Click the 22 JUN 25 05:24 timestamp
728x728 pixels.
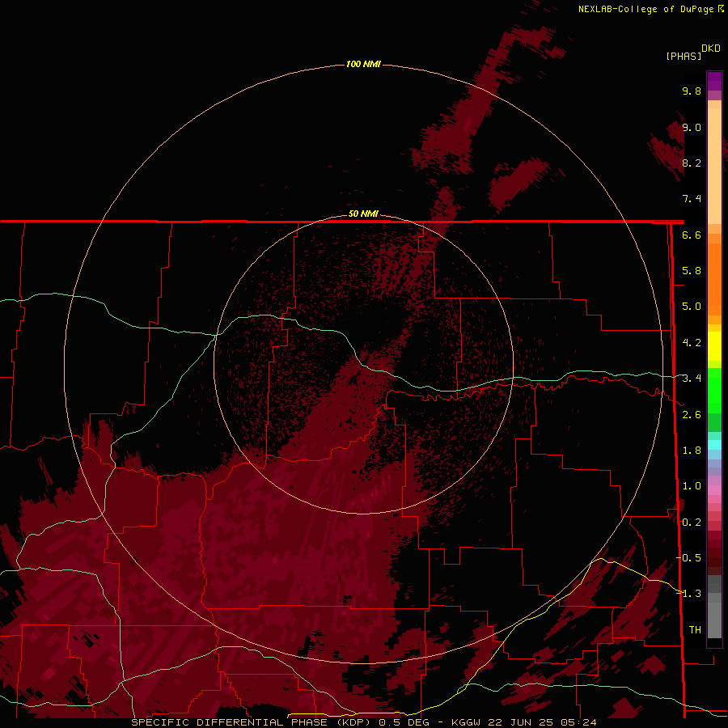[x=542, y=722]
